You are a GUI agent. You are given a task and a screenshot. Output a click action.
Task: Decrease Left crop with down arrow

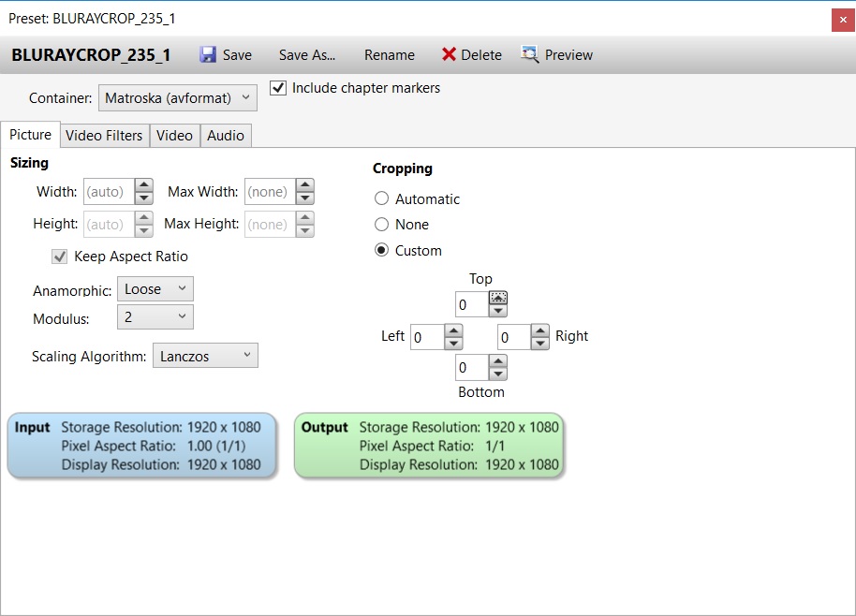[453, 344]
